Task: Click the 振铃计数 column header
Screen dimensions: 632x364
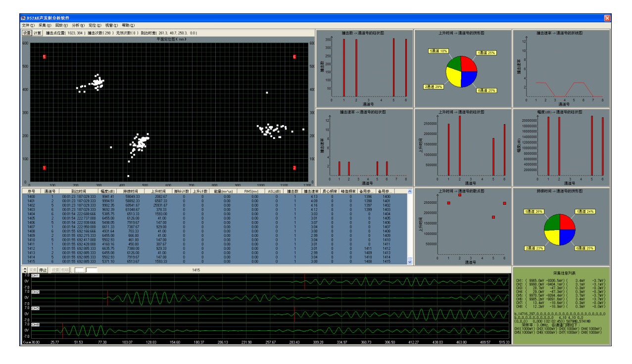Action: pos(181,190)
